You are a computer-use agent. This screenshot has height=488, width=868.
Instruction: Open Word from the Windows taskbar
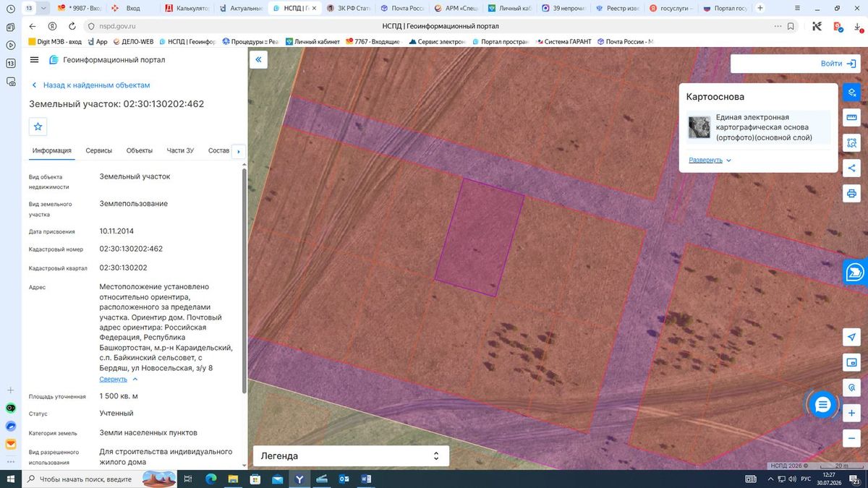365,479
